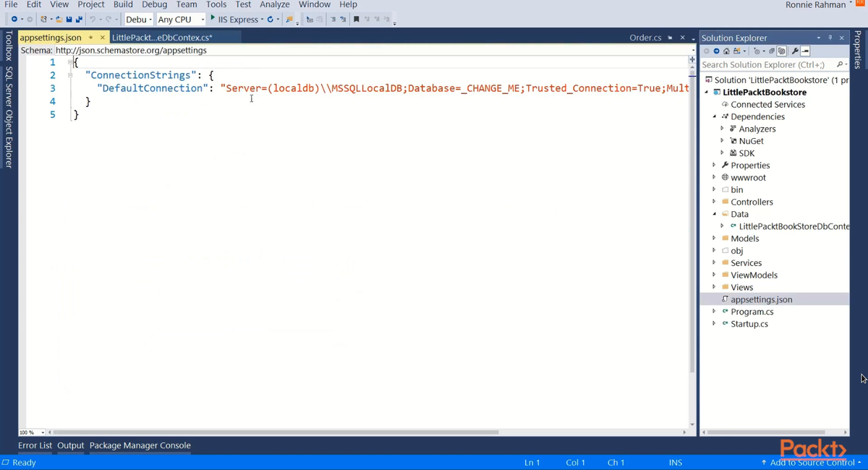Click the editor horizontal scrollbar thumb
This screenshot has height=470, width=868.
(x=276, y=432)
